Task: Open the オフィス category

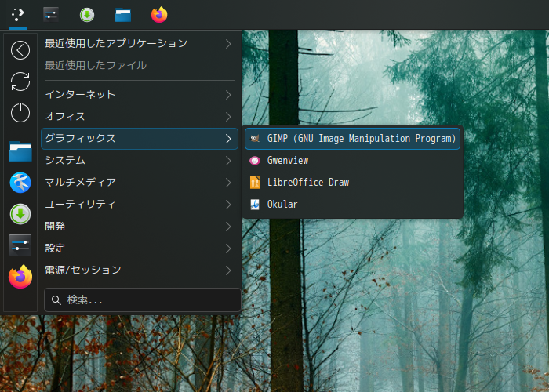Action: (x=140, y=117)
